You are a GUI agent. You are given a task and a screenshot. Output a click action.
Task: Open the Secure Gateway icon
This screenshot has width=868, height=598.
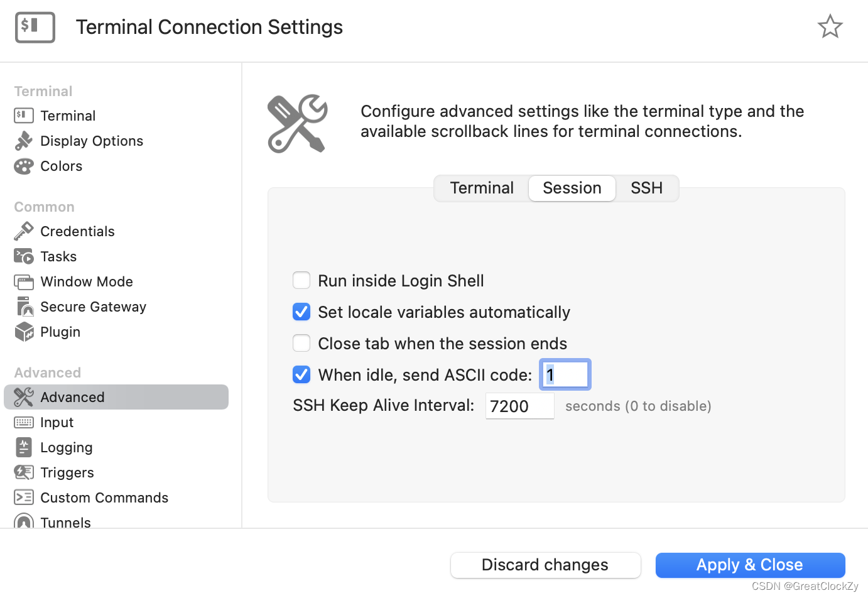tap(24, 307)
